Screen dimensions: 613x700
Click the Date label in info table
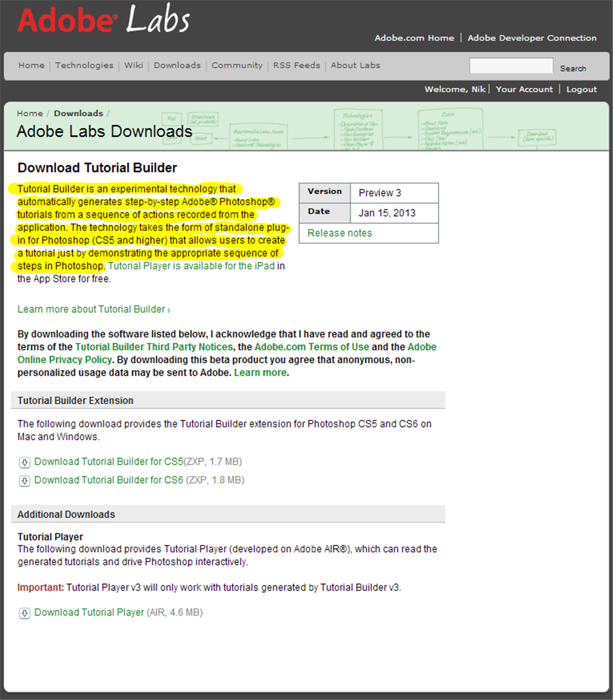(319, 211)
